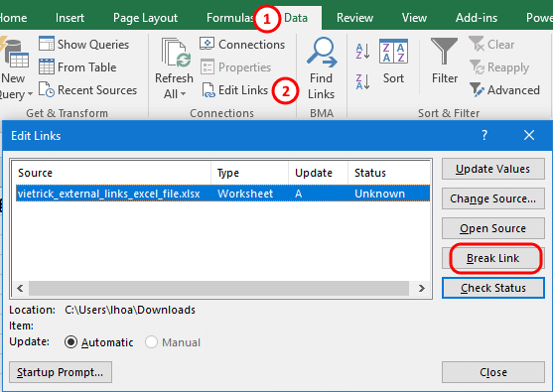Select the Manual update radio button
553x392 pixels.
(151, 342)
